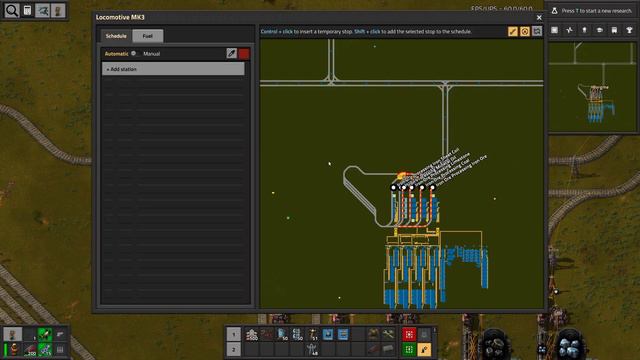Click the 'start a new research' bar
The image size is (640, 360).
(592, 11)
